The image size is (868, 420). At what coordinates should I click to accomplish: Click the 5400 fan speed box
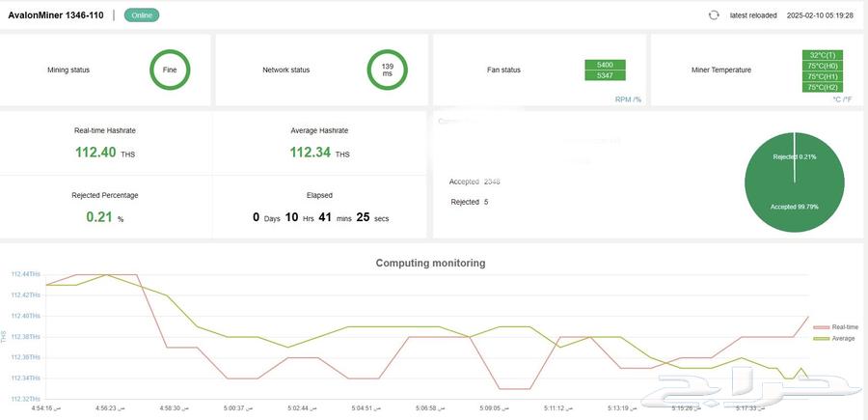point(605,65)
